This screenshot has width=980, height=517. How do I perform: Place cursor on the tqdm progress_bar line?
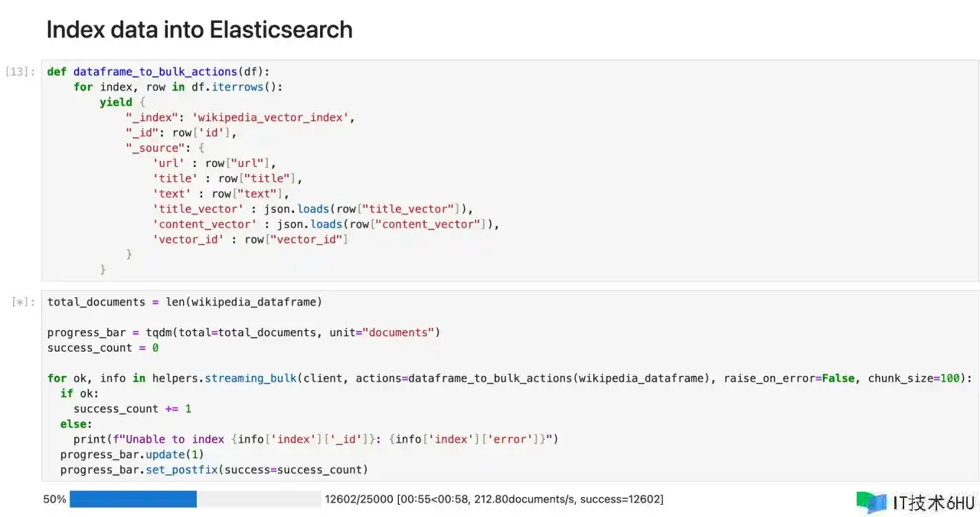click(x=243, y=332)
